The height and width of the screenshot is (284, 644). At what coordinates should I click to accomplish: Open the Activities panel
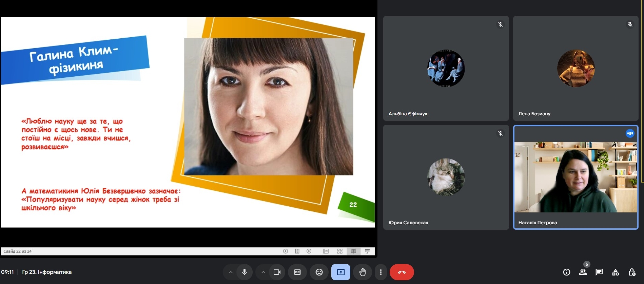pyautogui.click(x=615, y=272)
